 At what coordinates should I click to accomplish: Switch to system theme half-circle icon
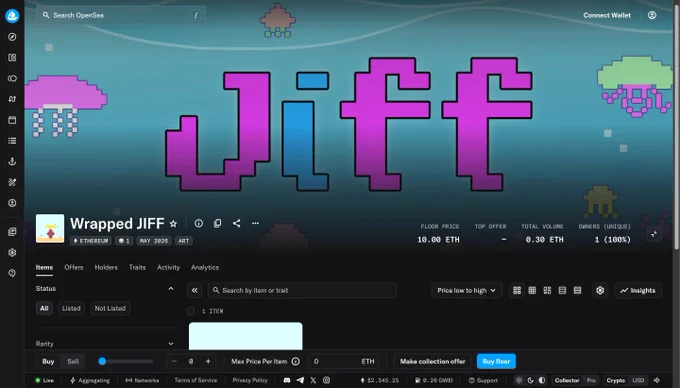tap(542, 380)
